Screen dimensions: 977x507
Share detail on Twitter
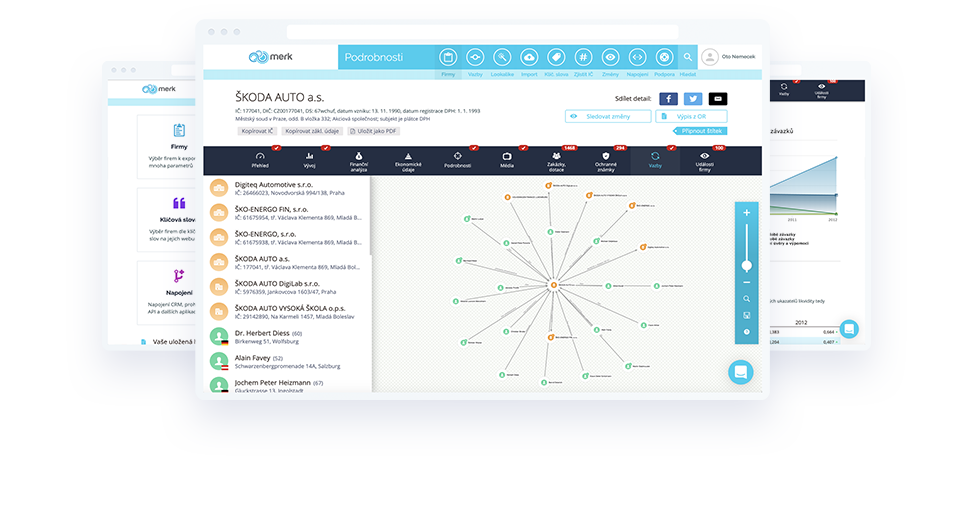[x=693, y=99]
